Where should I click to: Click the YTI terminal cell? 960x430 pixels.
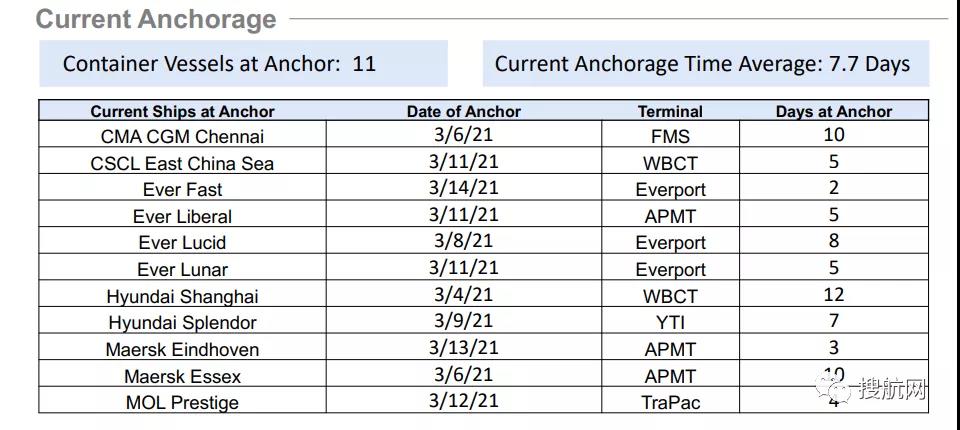670,323
